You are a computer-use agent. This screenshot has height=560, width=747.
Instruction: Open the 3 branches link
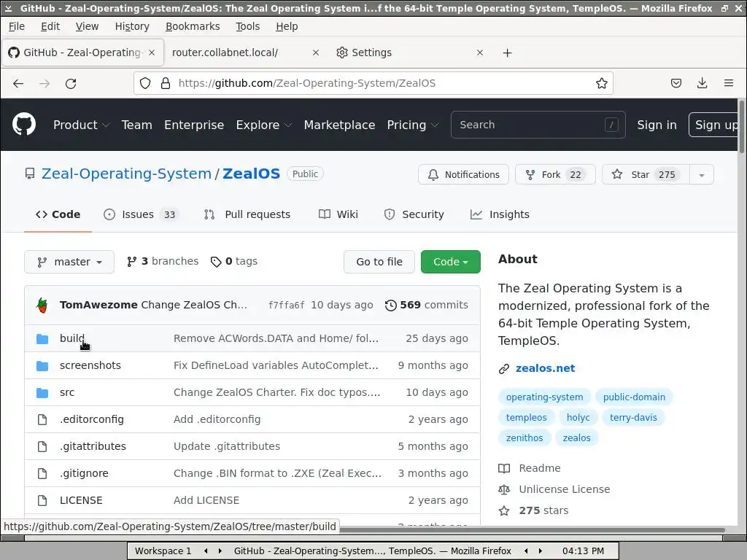click(x=163, y=262)
